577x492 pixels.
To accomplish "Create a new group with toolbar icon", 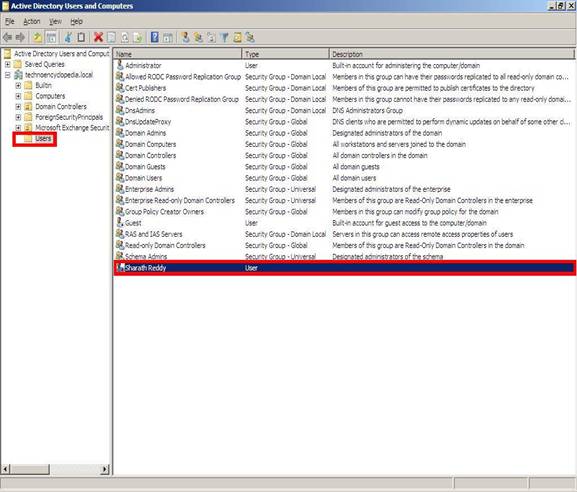I will click(x=198, y=37).
